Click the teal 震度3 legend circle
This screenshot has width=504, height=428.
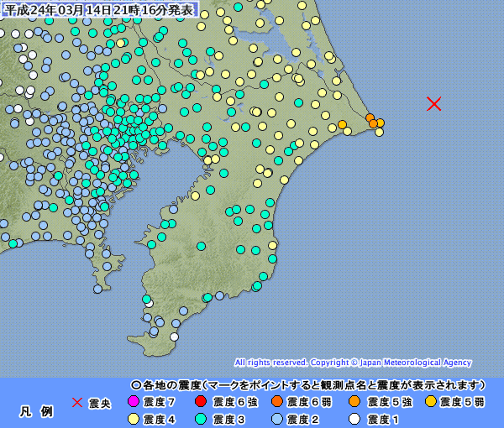pos(201,419)
